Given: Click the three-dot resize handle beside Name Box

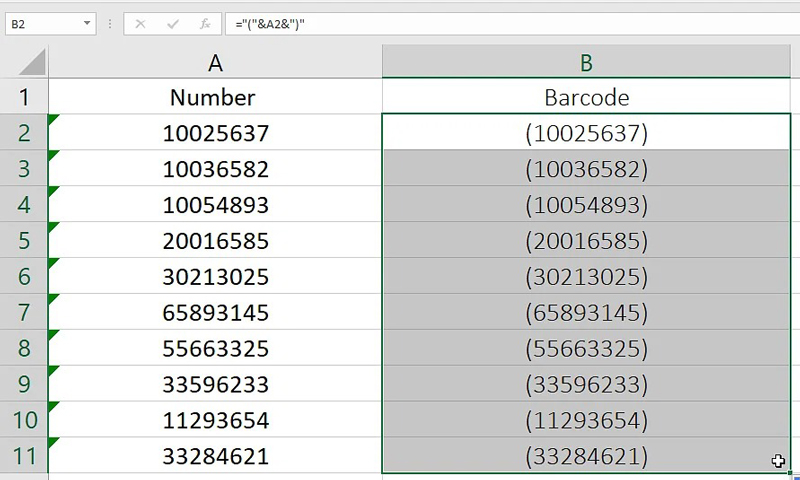Looking at the screenshot, I should (x=110, y=23).
